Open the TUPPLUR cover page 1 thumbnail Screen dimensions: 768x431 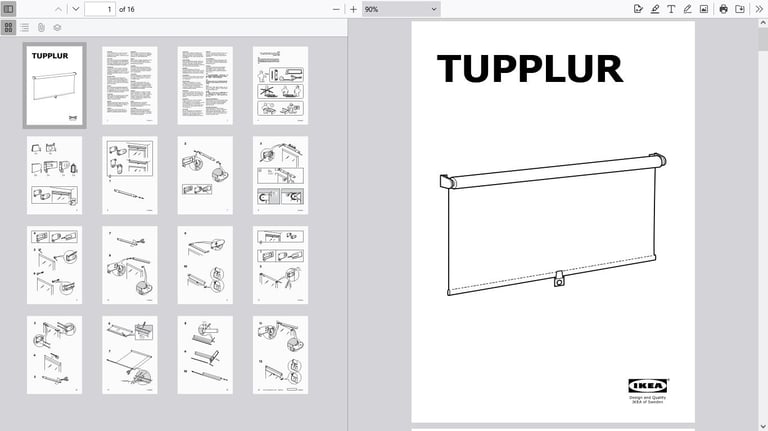pos(54,85)
